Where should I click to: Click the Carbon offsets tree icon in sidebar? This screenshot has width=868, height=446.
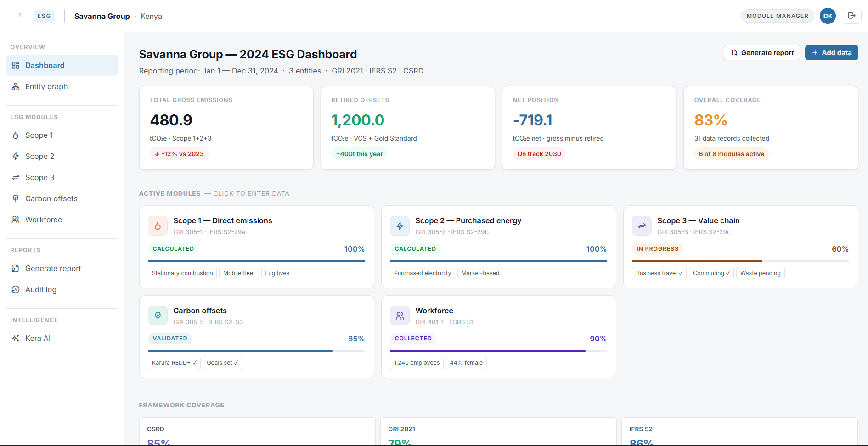tap(16, 198)
